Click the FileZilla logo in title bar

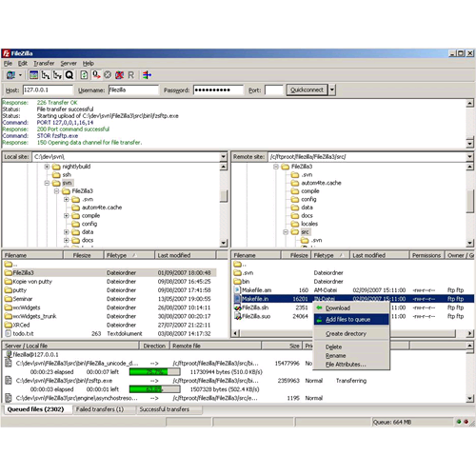[7, 53]
